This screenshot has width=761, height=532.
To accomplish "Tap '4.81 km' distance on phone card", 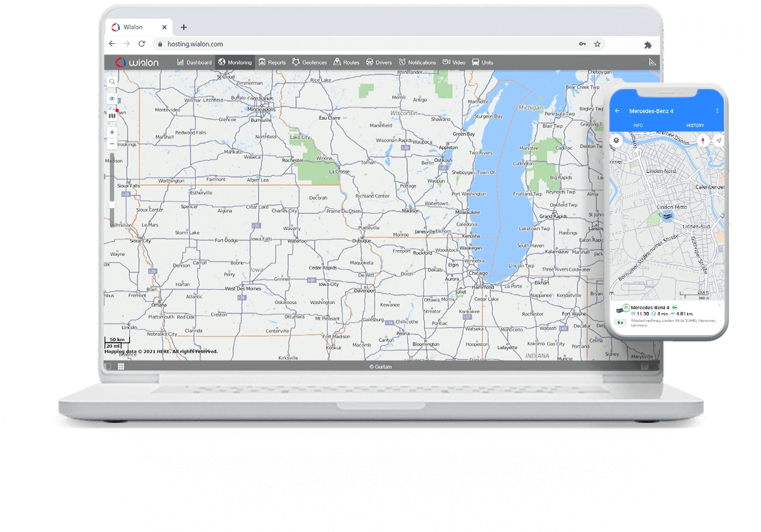I will 685,314.
